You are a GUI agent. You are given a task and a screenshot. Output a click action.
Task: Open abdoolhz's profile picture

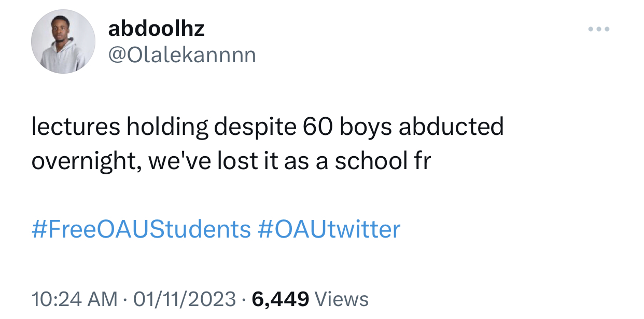(x=63, y=41)
